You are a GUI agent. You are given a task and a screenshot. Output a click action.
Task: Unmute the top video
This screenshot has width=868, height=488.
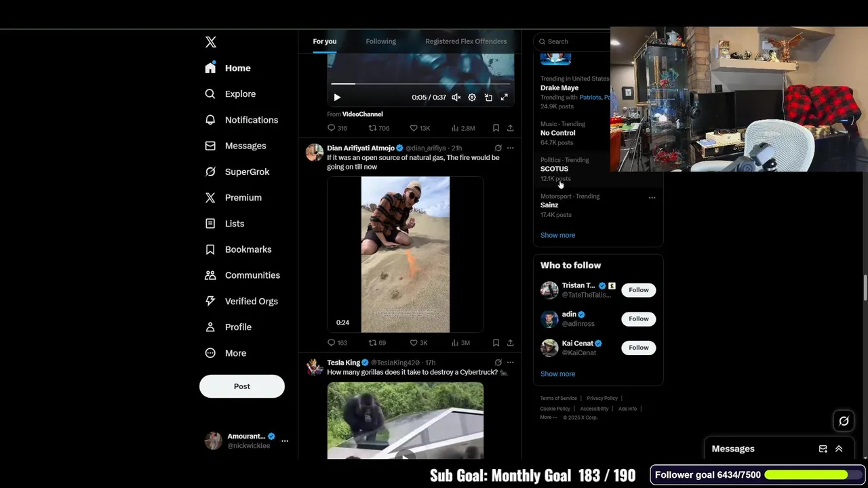point(456,98)
